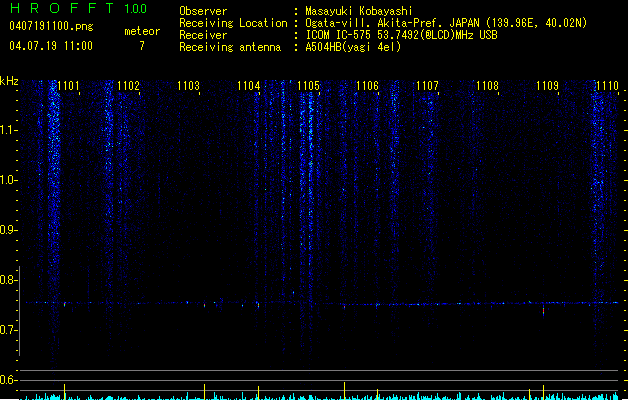The width and height of the screenshot is (629, 400).
Task: Click the 0.8 kHz axis label
Action: click(8, 280)
